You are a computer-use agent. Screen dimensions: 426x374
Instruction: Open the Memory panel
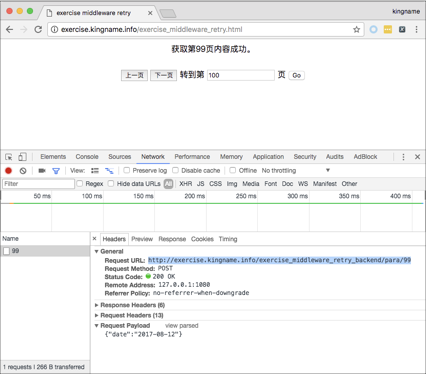click(231, 157)
